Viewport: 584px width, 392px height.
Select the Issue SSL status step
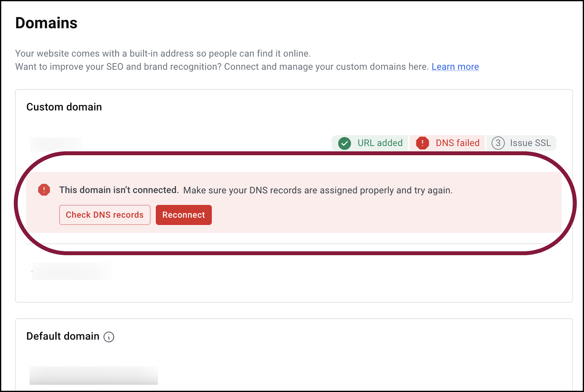521,143
